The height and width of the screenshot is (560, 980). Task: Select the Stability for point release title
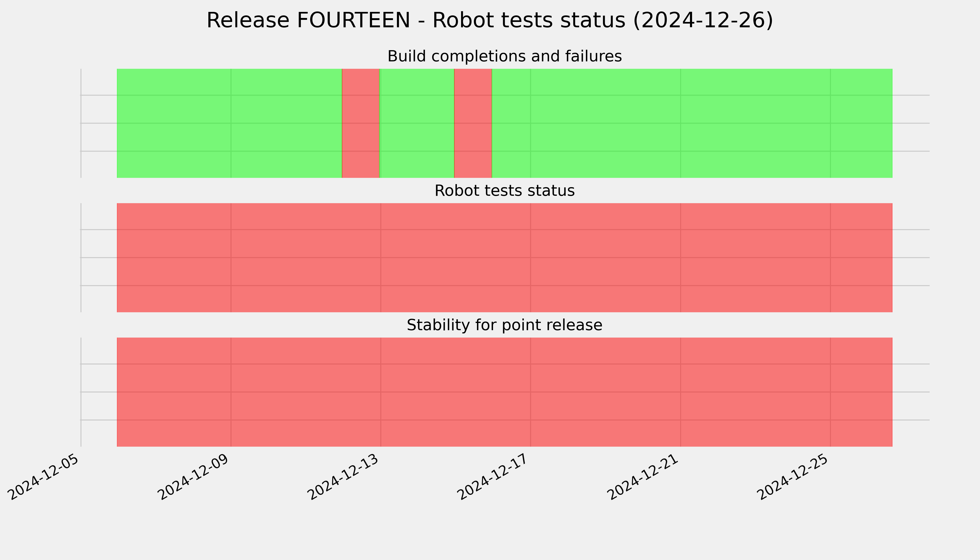[x=504, y=325]
